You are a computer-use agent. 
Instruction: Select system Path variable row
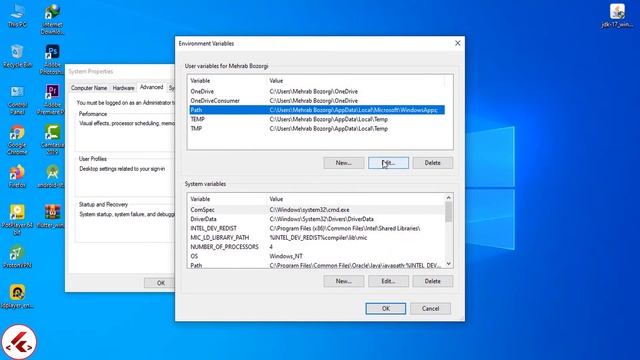pos(317,265)
